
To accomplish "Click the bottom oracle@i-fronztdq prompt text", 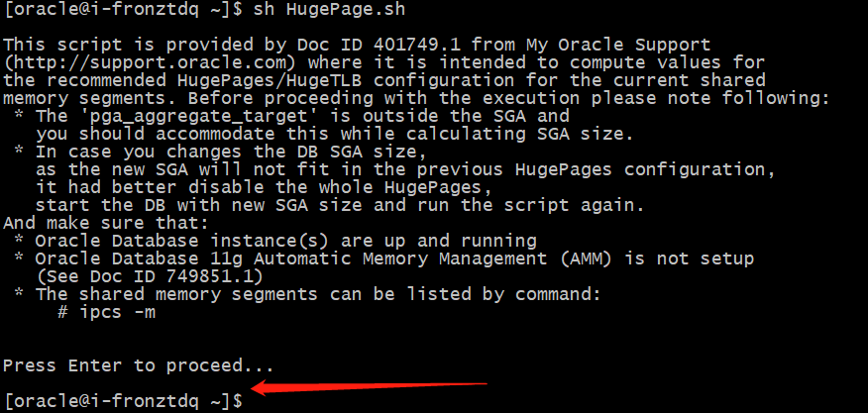I will pos(121,401).
